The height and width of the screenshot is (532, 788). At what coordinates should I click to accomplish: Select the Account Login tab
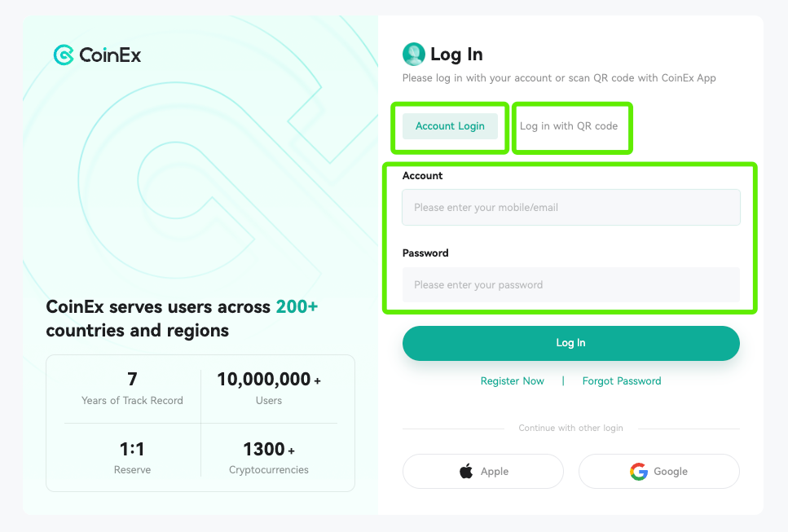tap(450, 126)
